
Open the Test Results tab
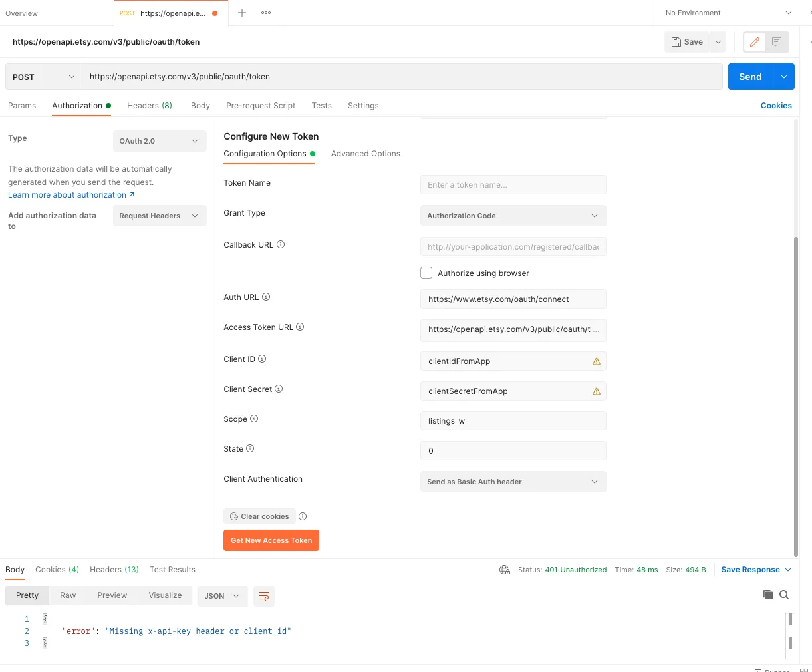[173, 570]
